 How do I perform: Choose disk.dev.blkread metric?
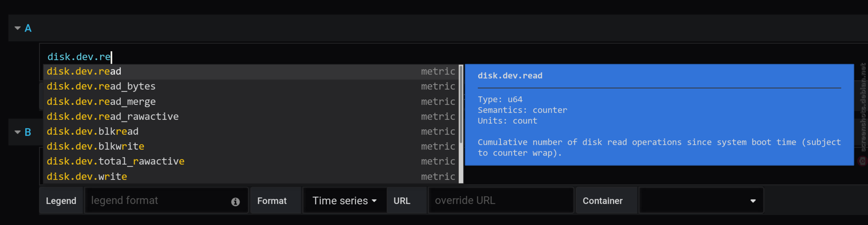(x=251, y=131)
